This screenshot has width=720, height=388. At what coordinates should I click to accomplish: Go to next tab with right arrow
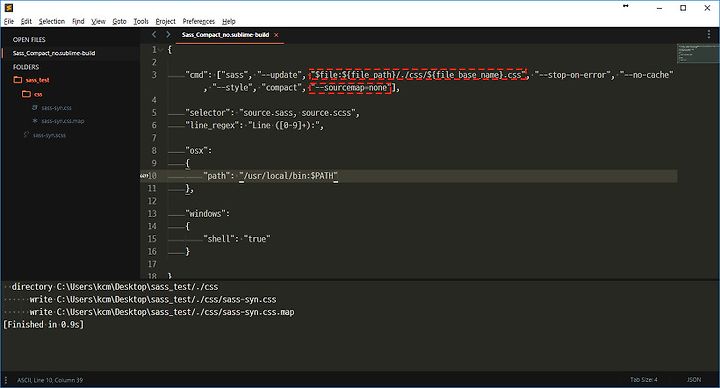point(168,34)
